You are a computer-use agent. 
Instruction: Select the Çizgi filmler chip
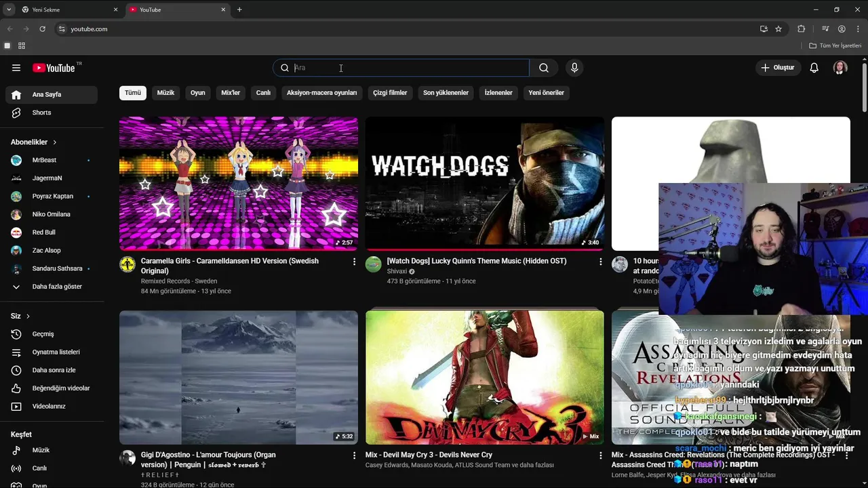click(x=390, y=93)
